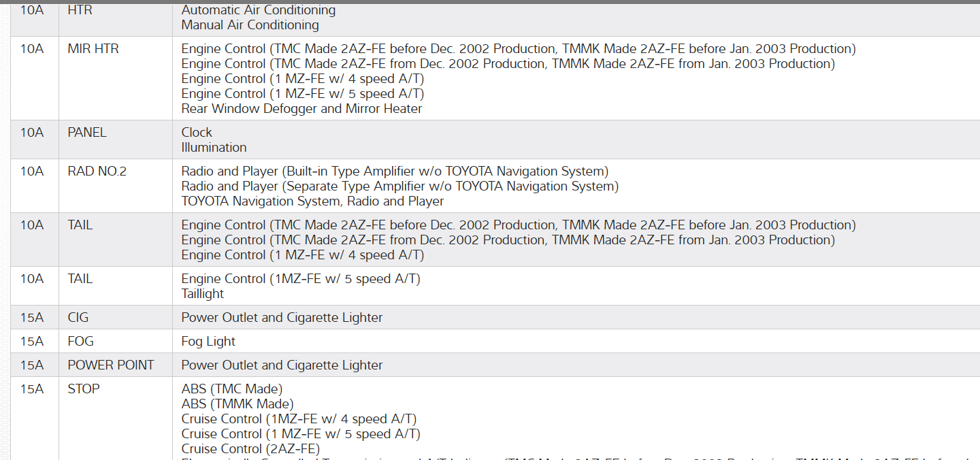Click the FOG fuse name cell
This screenshot has width=980, height=460.
pyautogui.click(x=80, y=342)
